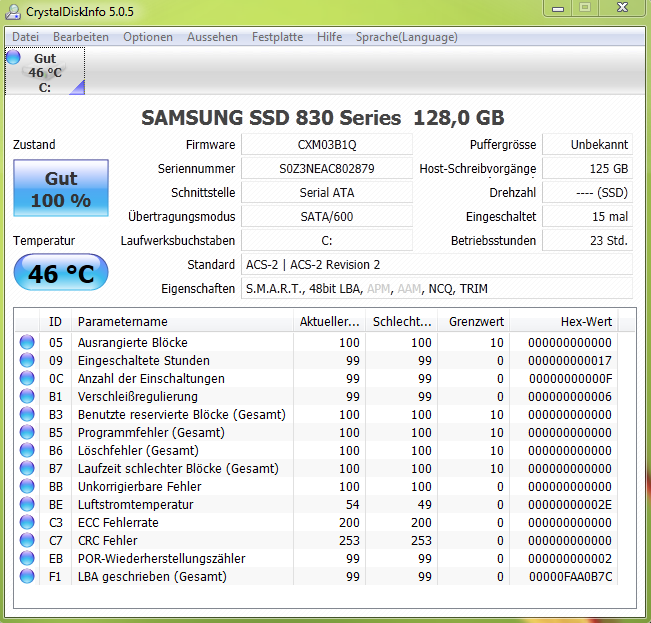
Task: Click the ECC Fehlerrate current value 200
Action: pyautogui.click(x=349, y=522)
